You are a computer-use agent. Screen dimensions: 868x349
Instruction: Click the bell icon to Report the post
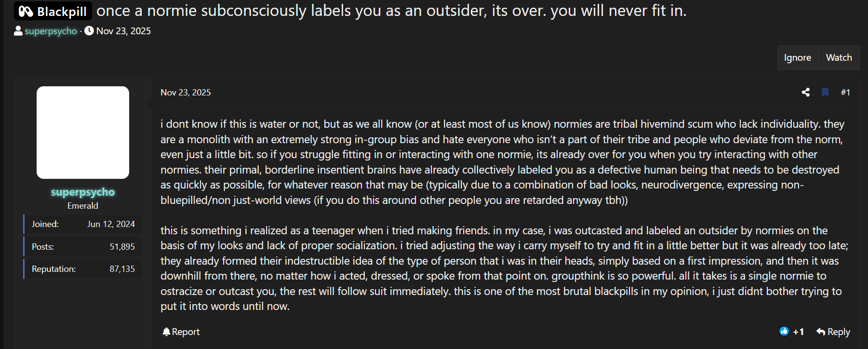point(166,332)
